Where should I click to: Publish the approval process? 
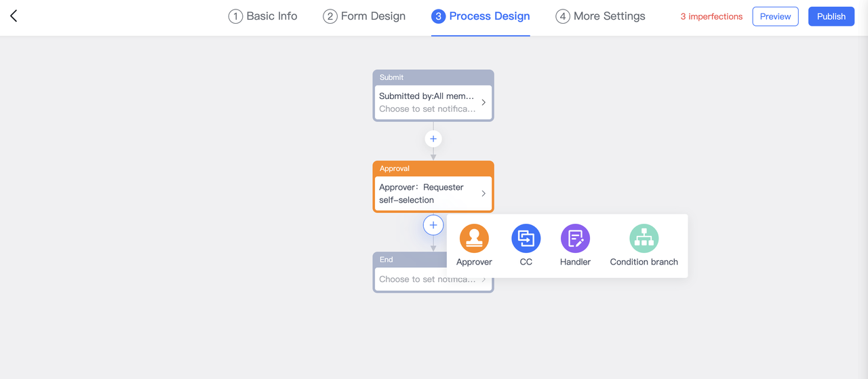[831, 16]
